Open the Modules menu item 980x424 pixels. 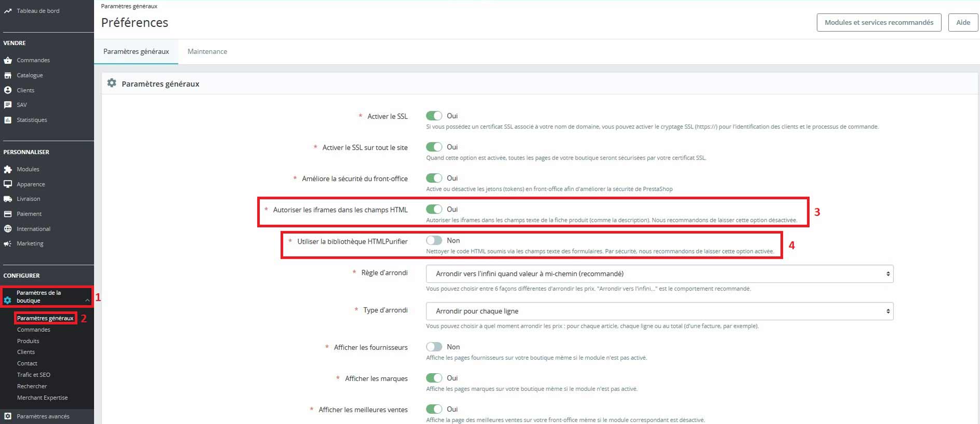point(28,169)
